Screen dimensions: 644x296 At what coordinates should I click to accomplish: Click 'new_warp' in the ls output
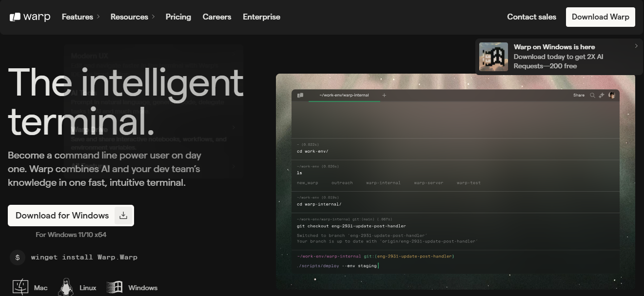point(308,183)
